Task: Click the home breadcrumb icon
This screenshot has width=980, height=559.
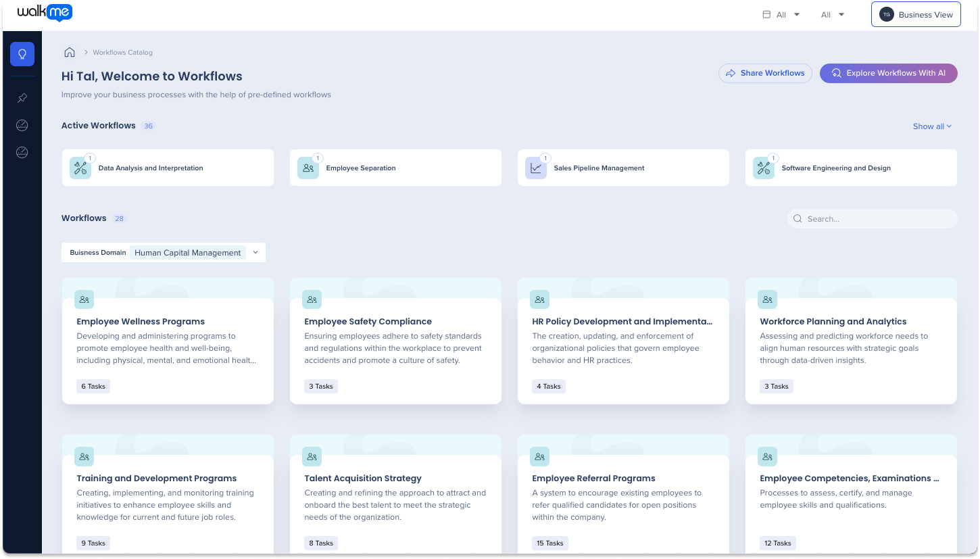Action: point(69,52)
